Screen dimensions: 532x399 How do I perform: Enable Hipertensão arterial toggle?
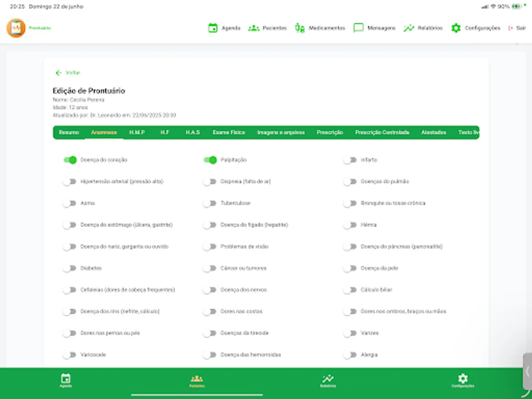click(70, 181)
